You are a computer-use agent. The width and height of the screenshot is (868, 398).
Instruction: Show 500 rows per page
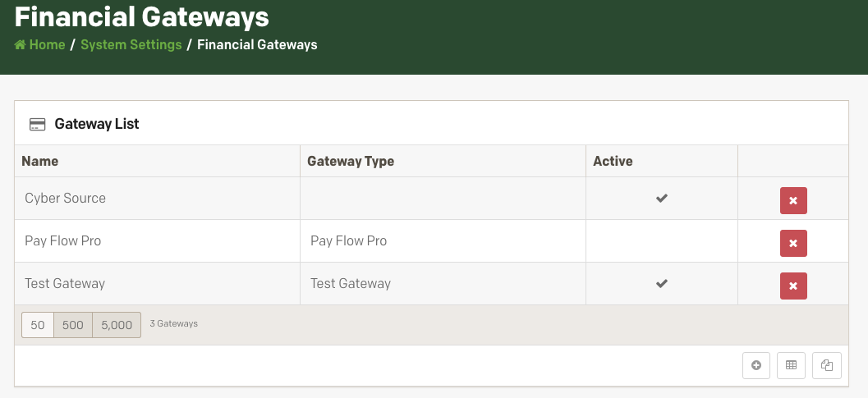73,325
